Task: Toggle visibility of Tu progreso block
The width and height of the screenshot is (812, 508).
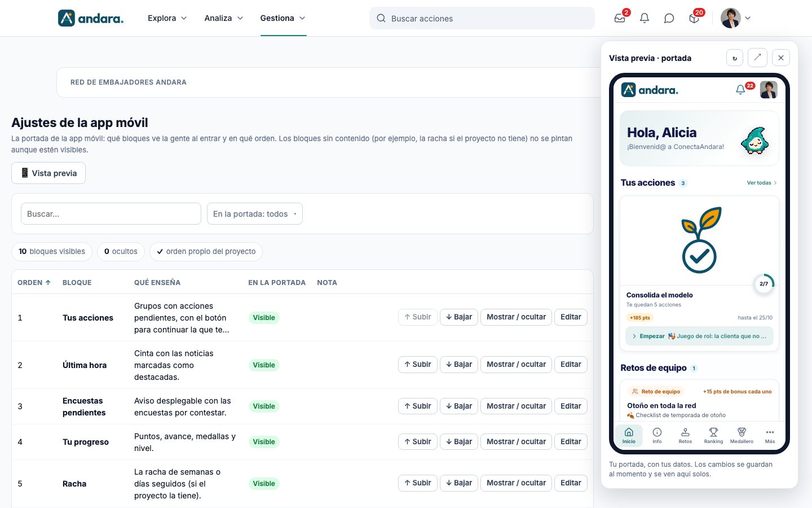Action: (x=516, y=442)
